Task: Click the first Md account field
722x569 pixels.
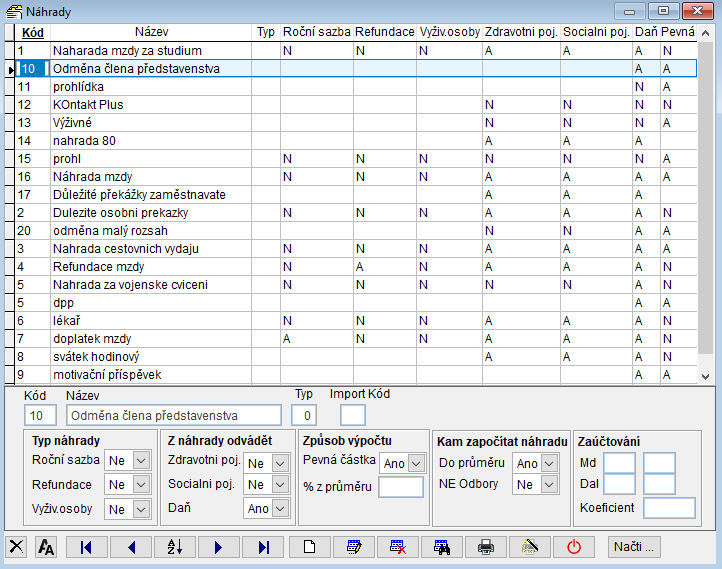Action: click(620, 463)
